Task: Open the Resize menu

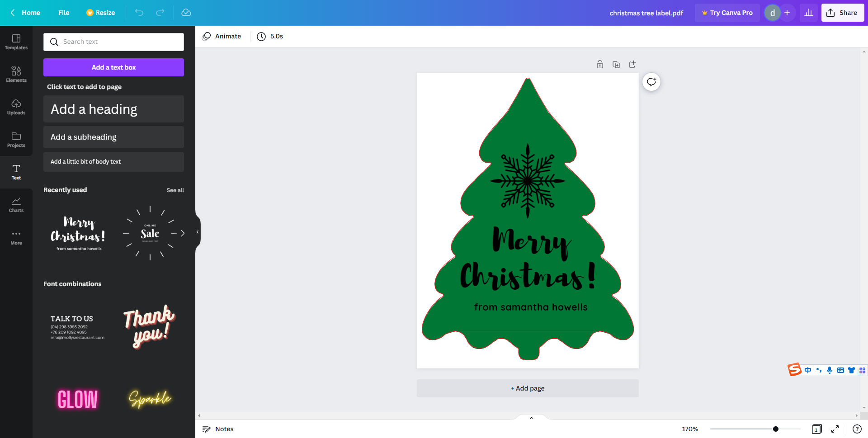Action: [x=100, y=13]
